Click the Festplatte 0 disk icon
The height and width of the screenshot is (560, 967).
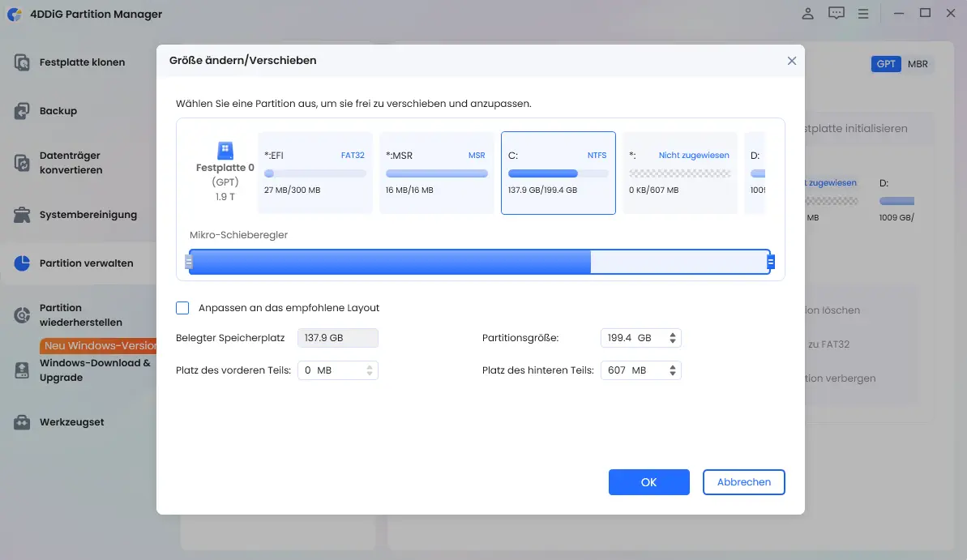tap(225, 151)
